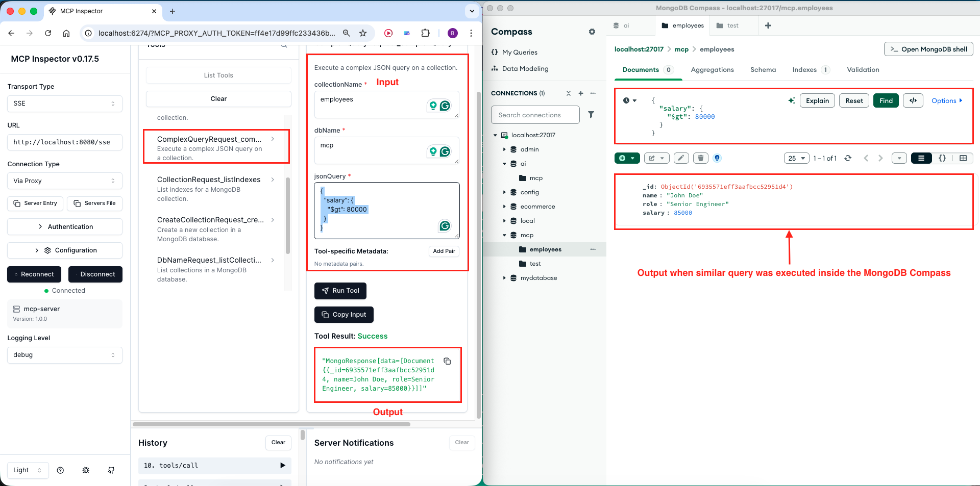Viewport: 980px width, 486px height.
Task: Click the delete document trash icon
Action: [701, 158]
